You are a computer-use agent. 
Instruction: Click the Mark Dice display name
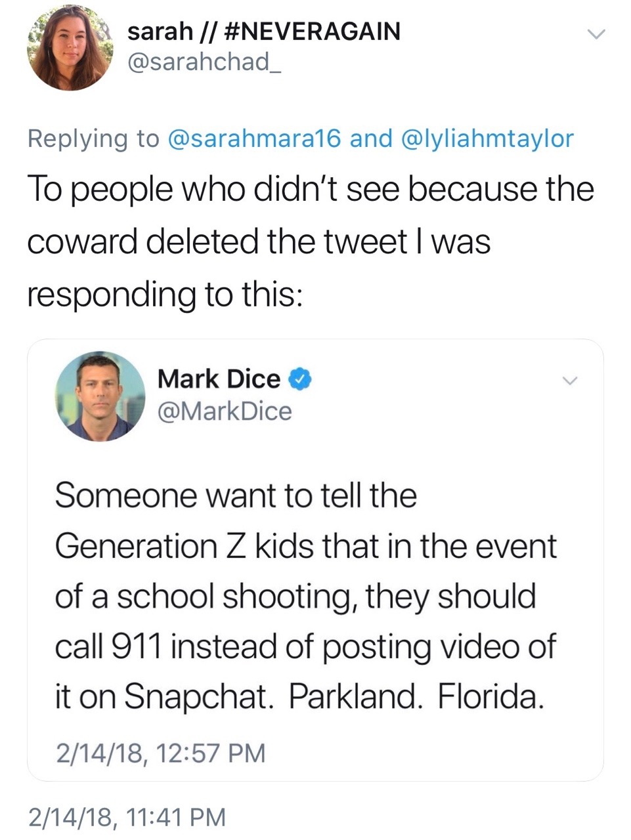pos(219,379)
